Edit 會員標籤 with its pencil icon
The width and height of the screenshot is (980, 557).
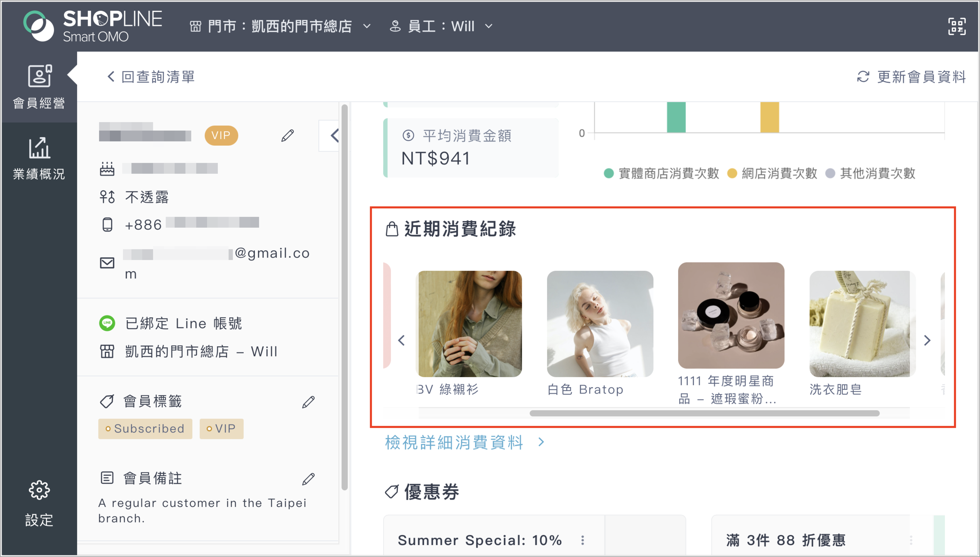(308, 402)
